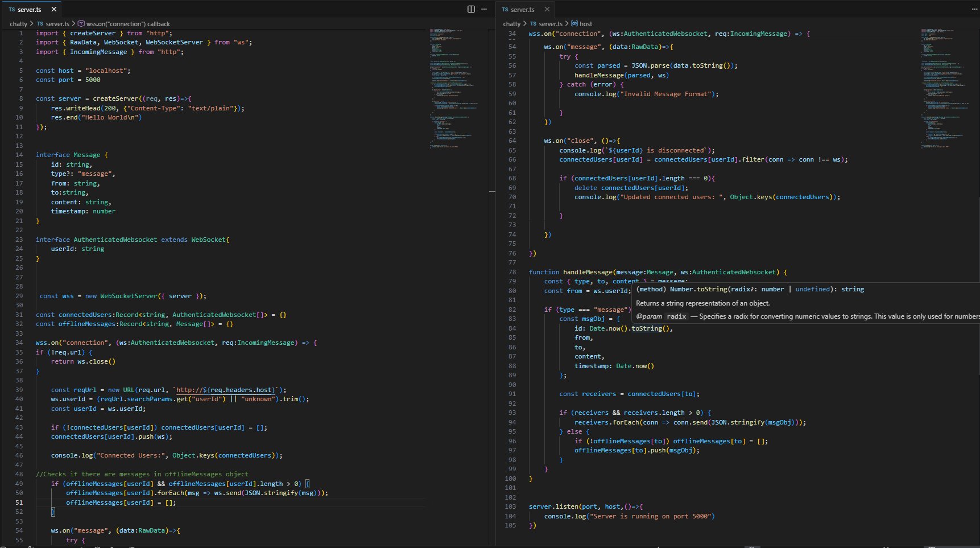Expand the right editor's chatty breadcrumb
This screenshot has height=548, width=980.
(x=511, y=24)
